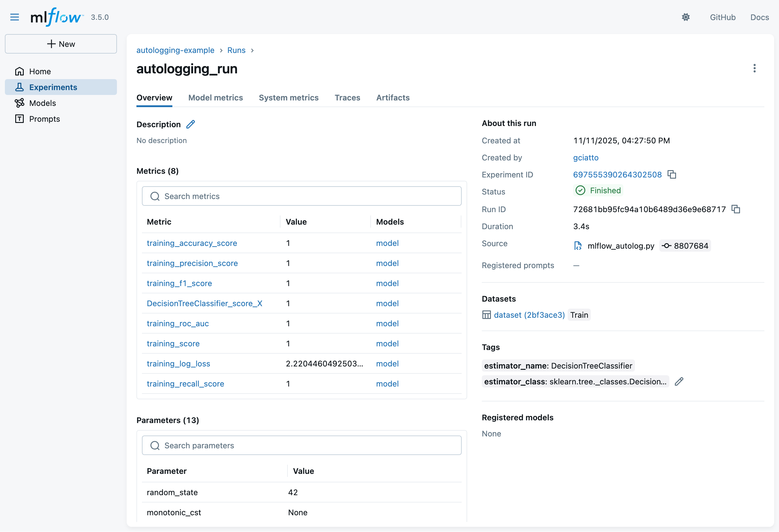Click the Models icon in the sidebar
This screenshot has height=532, width=779.
click(19, 103)
